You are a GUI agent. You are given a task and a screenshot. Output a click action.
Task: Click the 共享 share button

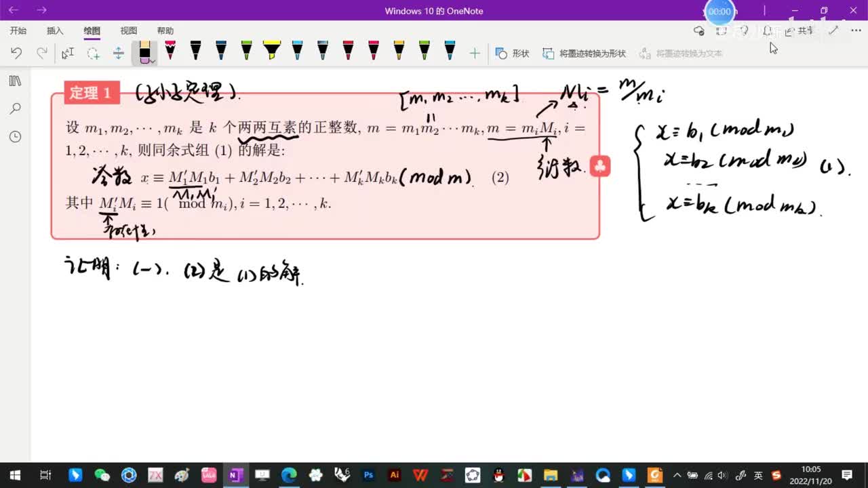[x=799, y=30]
